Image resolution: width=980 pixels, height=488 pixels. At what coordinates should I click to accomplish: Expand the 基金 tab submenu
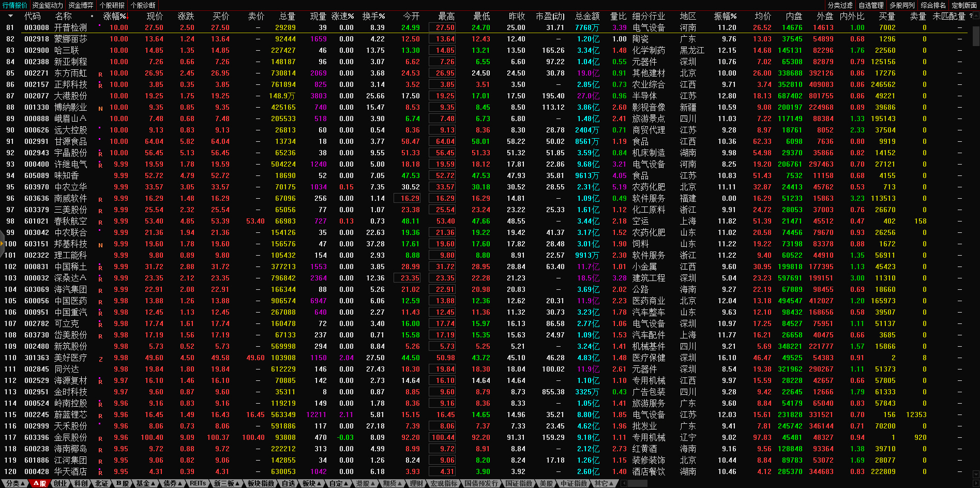click(145, 483)
